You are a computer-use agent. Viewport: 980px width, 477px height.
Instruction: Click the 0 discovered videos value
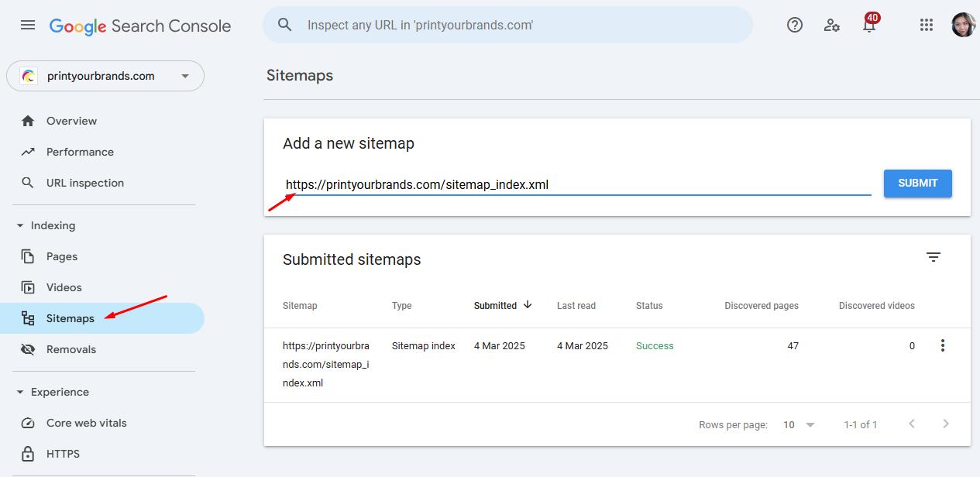click(912, 346)
